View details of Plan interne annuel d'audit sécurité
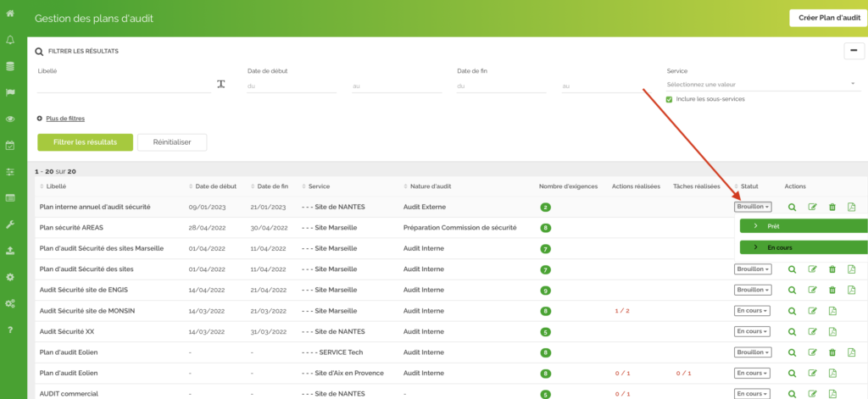This screenshot has height=399, width=868. (x=792, y=207)
